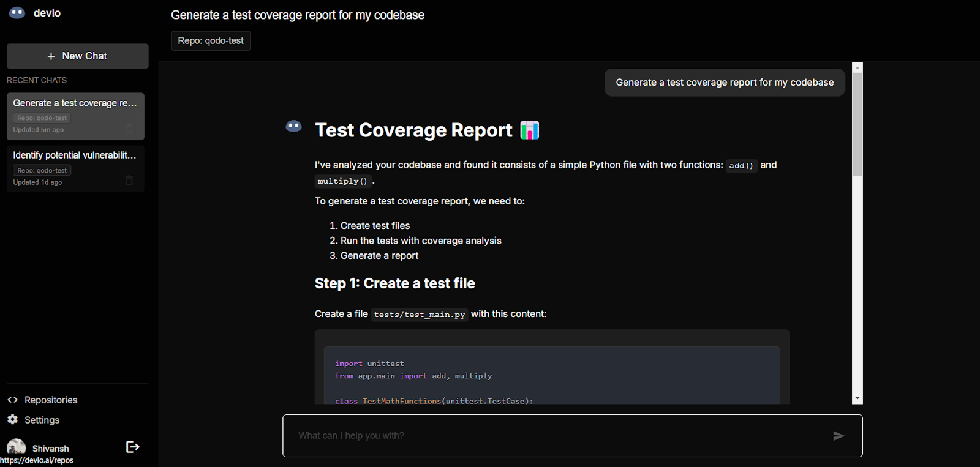
Task: Log out using the exit icon
Action: pyautogui.click(x=132, y=447)
